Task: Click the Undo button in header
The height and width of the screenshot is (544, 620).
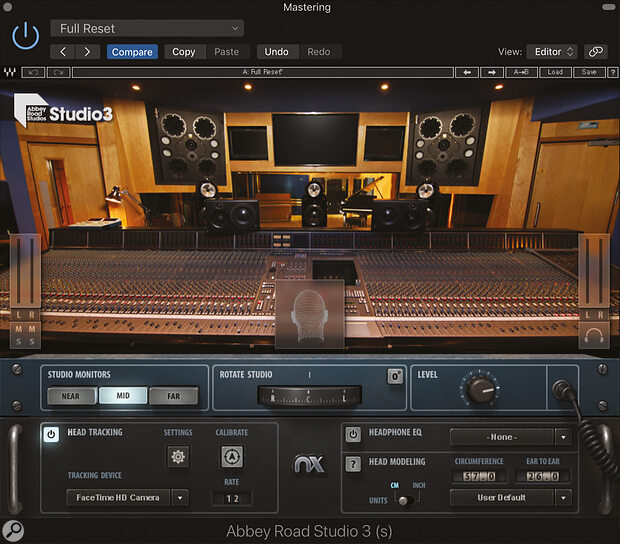Action: click(276, 52)
